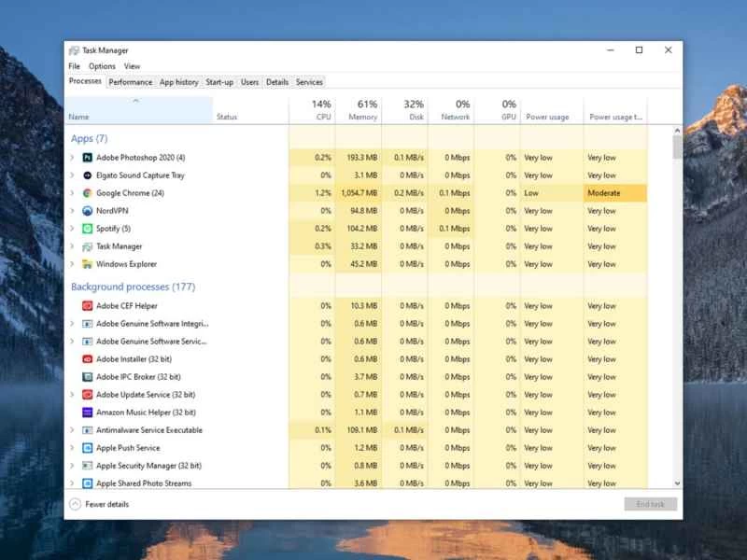The image size is (747, 560).
Task: Click the End task button
Action: [650, 503]
